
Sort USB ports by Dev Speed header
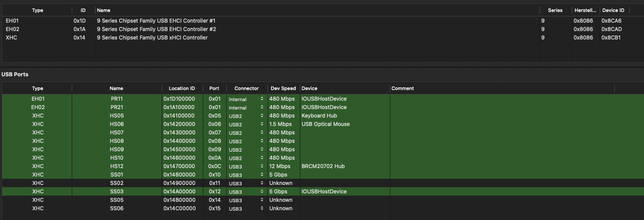tap(283, 88)
